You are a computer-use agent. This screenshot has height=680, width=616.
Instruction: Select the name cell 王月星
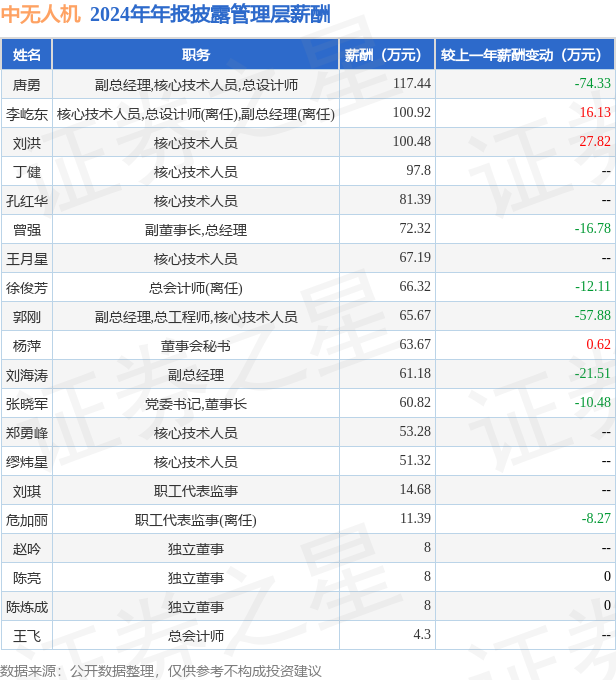(26, 259)
